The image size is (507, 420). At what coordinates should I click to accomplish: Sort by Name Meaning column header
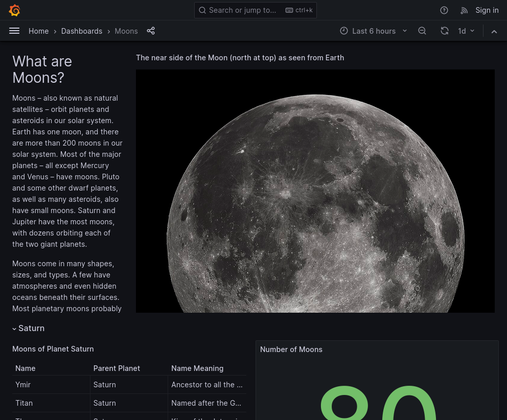pyautogui.click(x=197, y=368)
